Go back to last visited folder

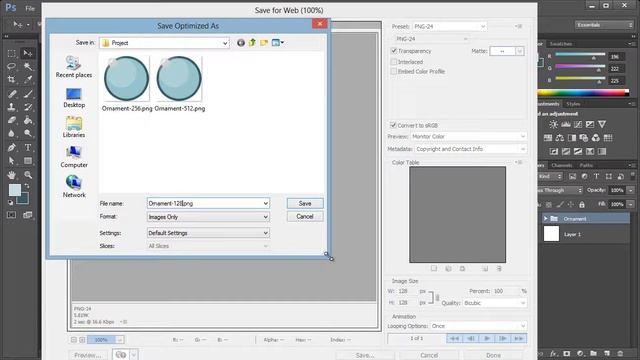click(x=241, y=42)
